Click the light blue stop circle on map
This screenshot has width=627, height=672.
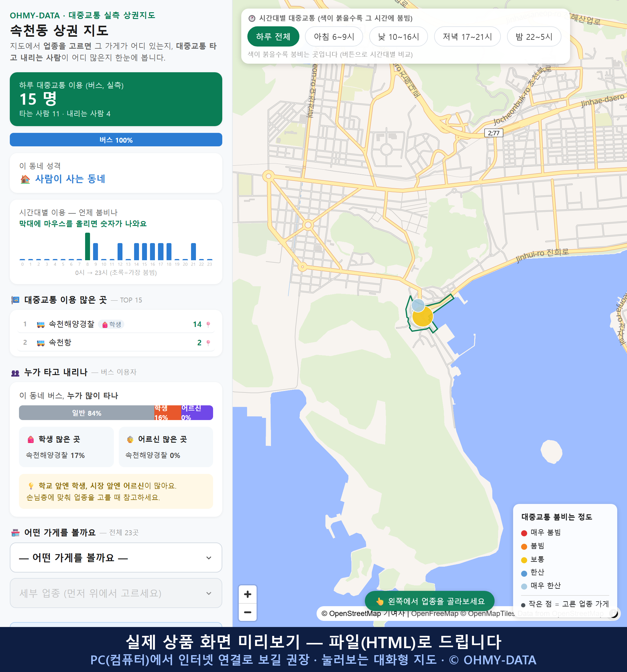(x=418, y=305)
